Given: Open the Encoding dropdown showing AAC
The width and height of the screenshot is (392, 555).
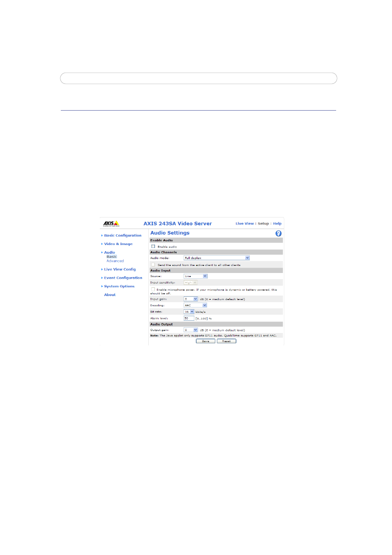Looking at the screenshot, I should click(x=195, y=305).
